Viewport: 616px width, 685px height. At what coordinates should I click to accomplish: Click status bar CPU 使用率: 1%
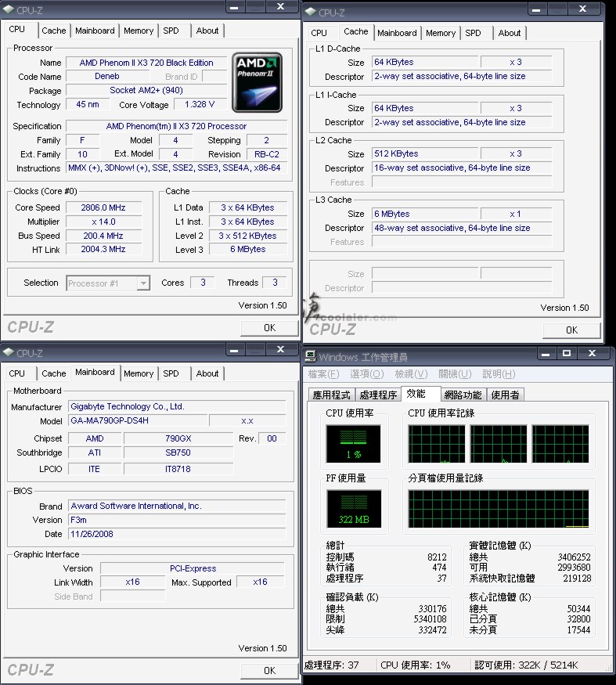pyautogui.click(x=416, y=665)
